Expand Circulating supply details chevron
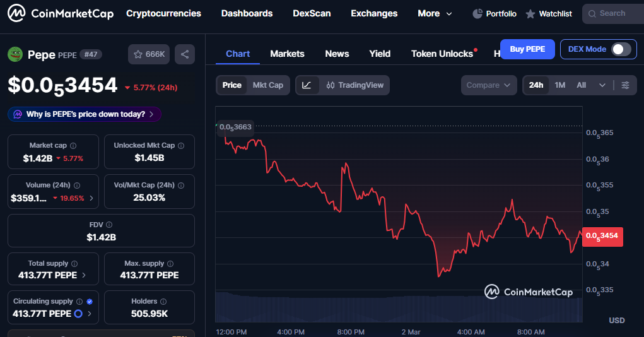644x337 pixels. coord(90,314)
